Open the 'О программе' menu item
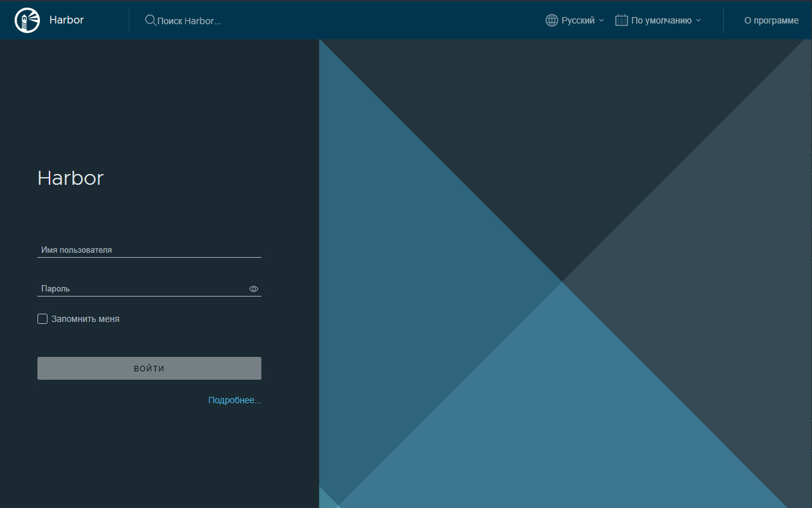The width and height of the screenshot is (812, 508). 771,20
